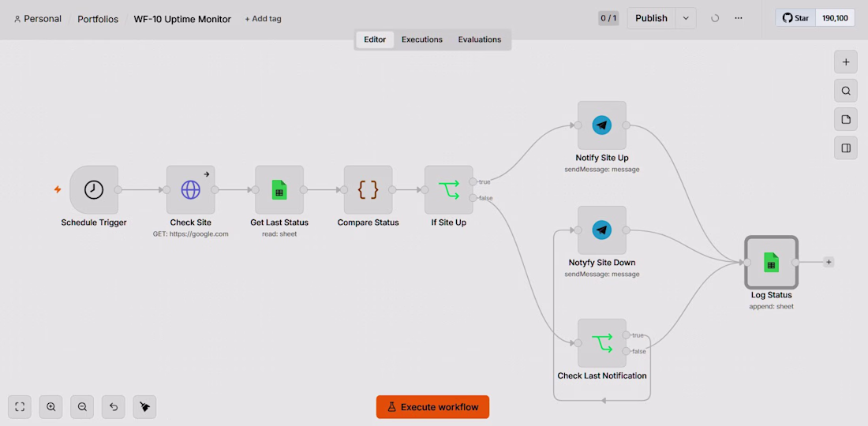Switch to the Editor tab
The width and height of the screenshot is (868, 426).
pyautogui.click(x=375, y=39)
